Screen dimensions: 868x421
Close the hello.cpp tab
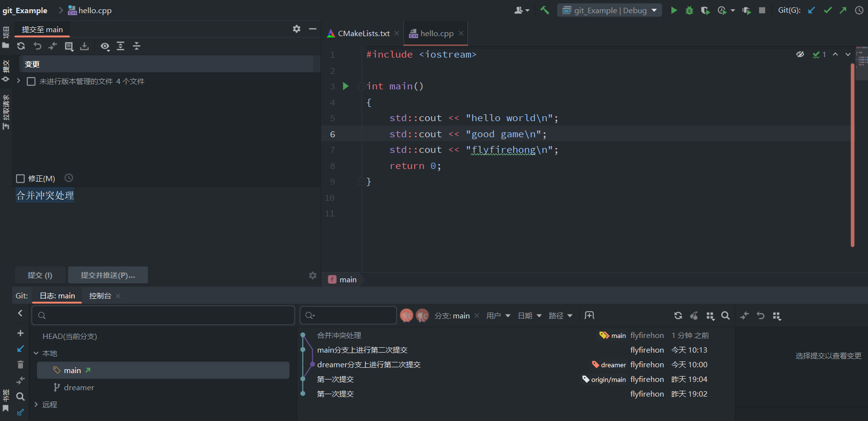tap(461, 33)
